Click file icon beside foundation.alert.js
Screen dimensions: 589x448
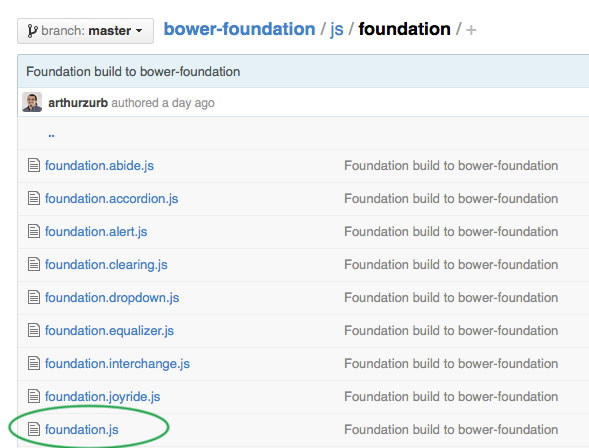(x=34, y=231)
